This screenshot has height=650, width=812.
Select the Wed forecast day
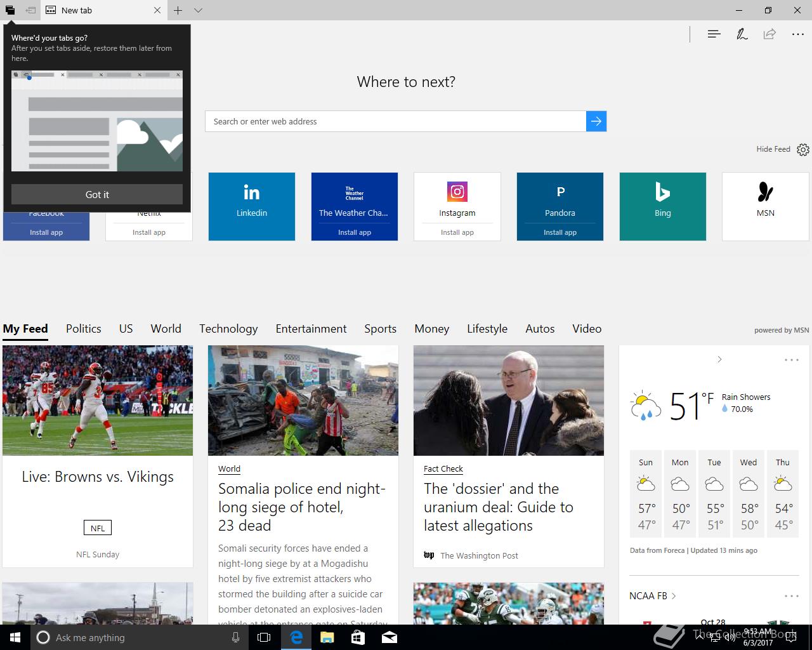749,493
